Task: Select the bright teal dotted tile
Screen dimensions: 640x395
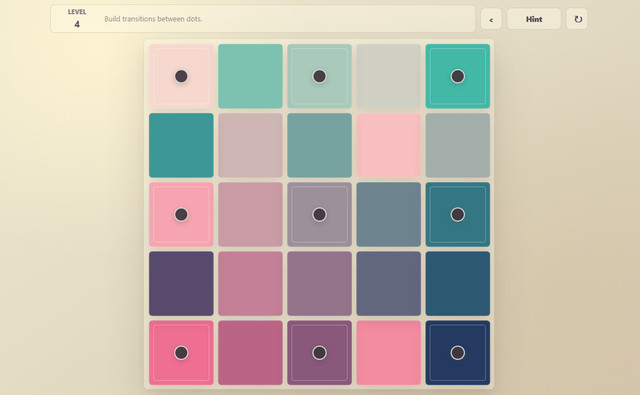Action: coord(458,76)
